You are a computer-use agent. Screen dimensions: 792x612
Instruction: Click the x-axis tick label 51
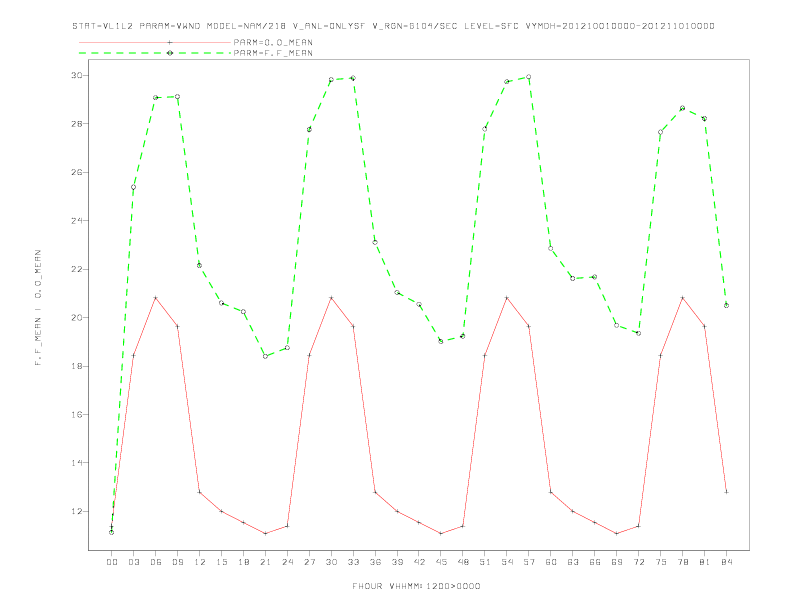[485, 562]
